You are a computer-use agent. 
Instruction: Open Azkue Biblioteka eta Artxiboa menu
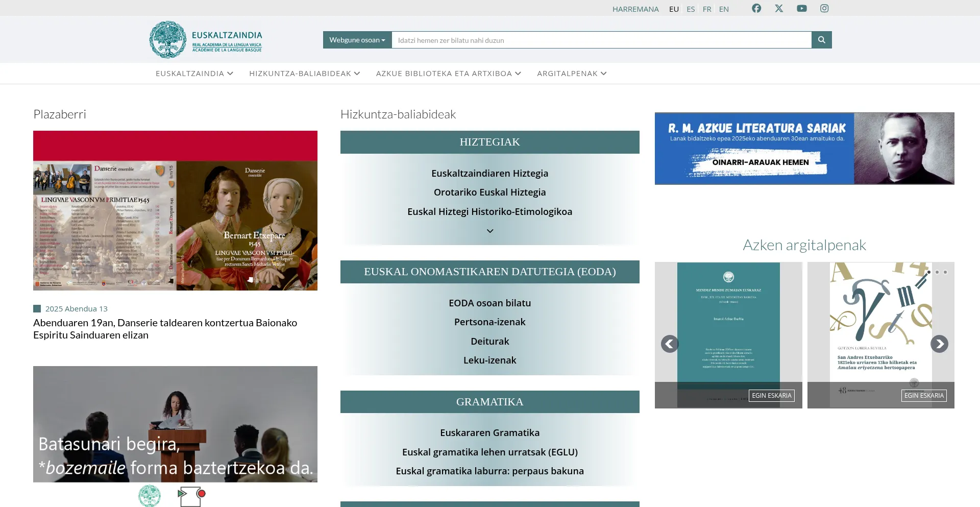tap(448, 74)
